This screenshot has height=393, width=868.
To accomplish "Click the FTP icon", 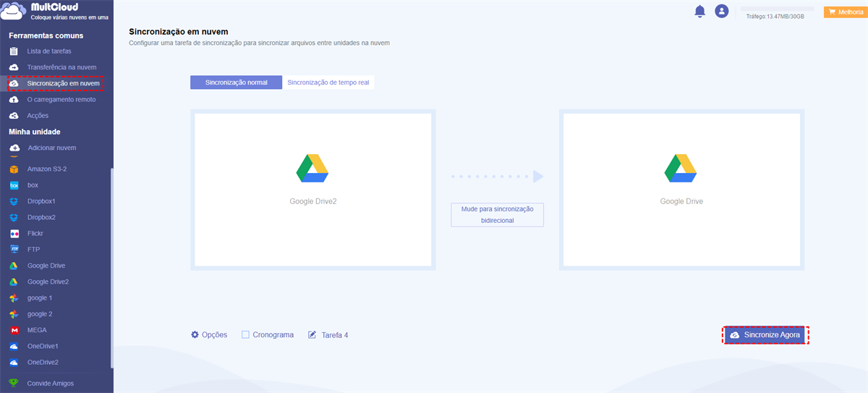I will point(14,250).
